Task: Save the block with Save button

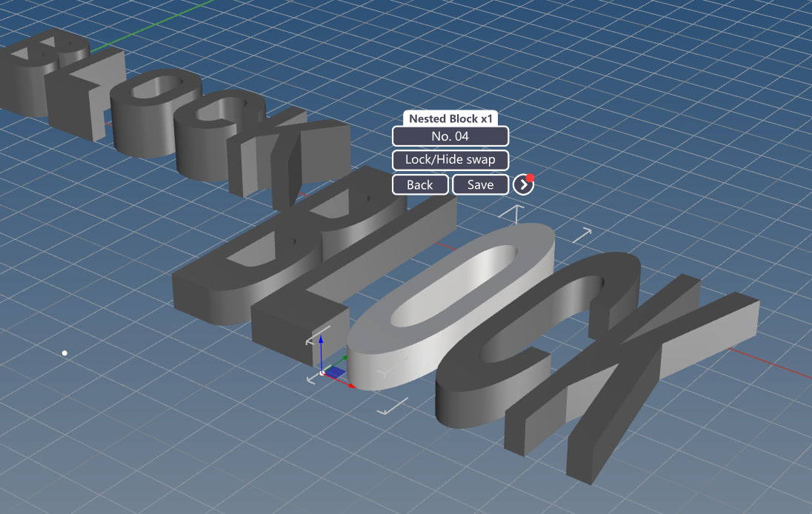Action: 480,185
